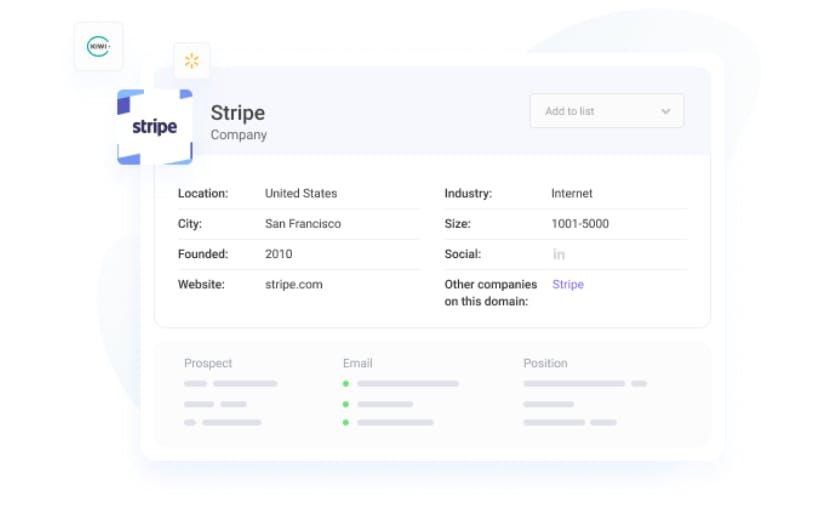
Task: Click the Internet industry value
Action: tap(572, 193)
